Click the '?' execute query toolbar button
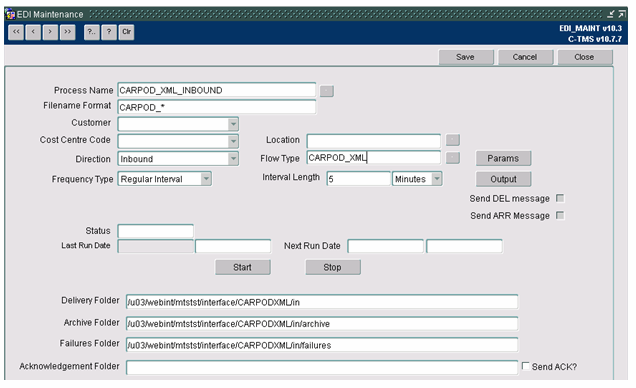636x388 pixels. click(x=109, y=32)
